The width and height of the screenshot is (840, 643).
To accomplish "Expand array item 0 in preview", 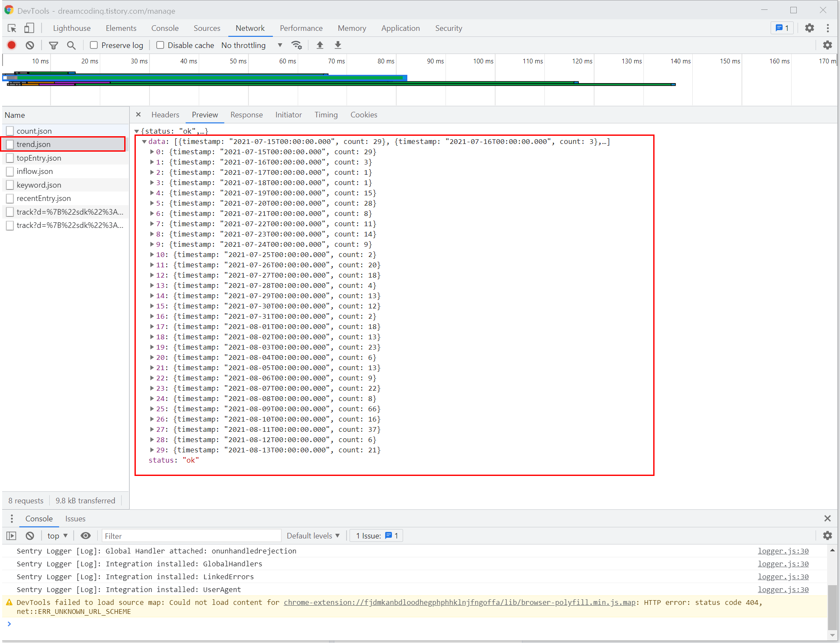I will click(152, 152).
